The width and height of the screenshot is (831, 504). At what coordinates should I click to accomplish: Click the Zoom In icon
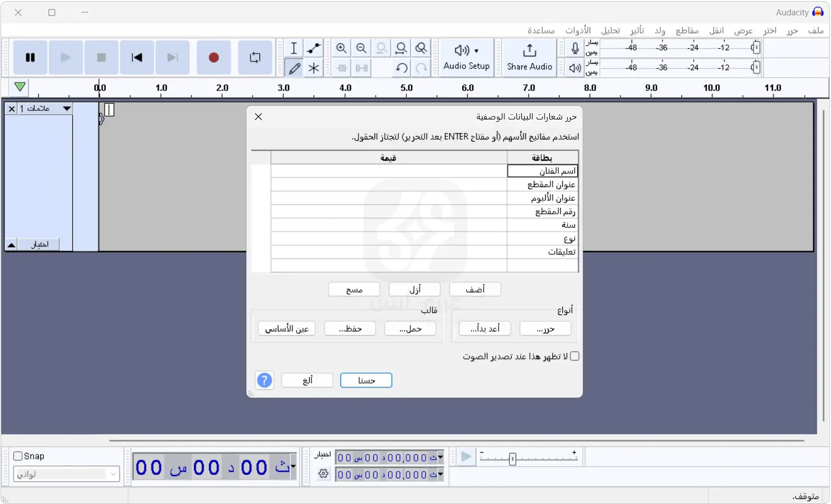(342, 48)
